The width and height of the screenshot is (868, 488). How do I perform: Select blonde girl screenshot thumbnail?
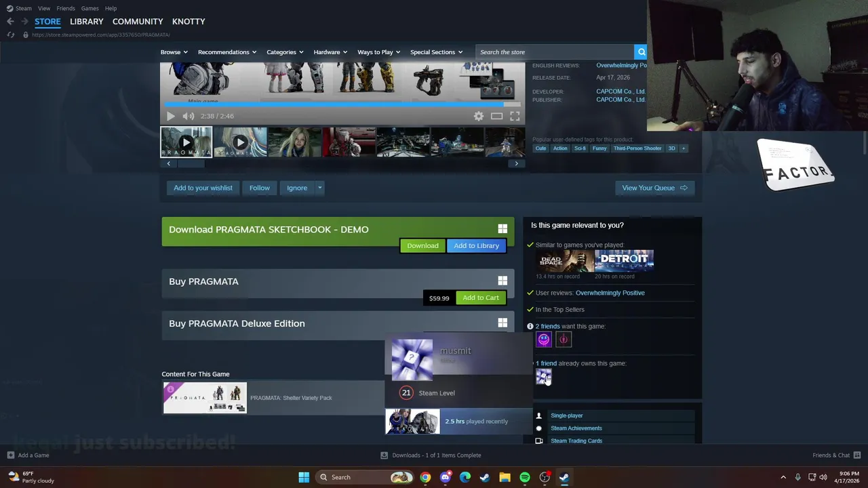point(294,142)
